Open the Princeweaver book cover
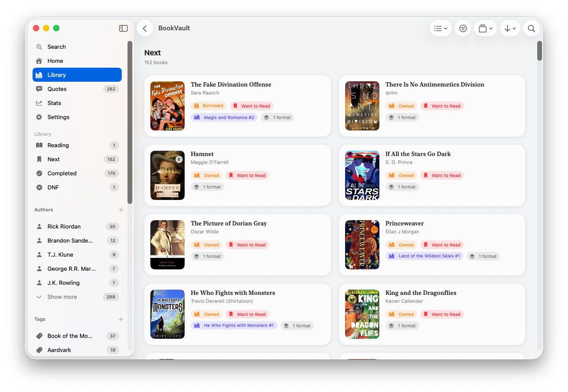 tap(362, 245)
